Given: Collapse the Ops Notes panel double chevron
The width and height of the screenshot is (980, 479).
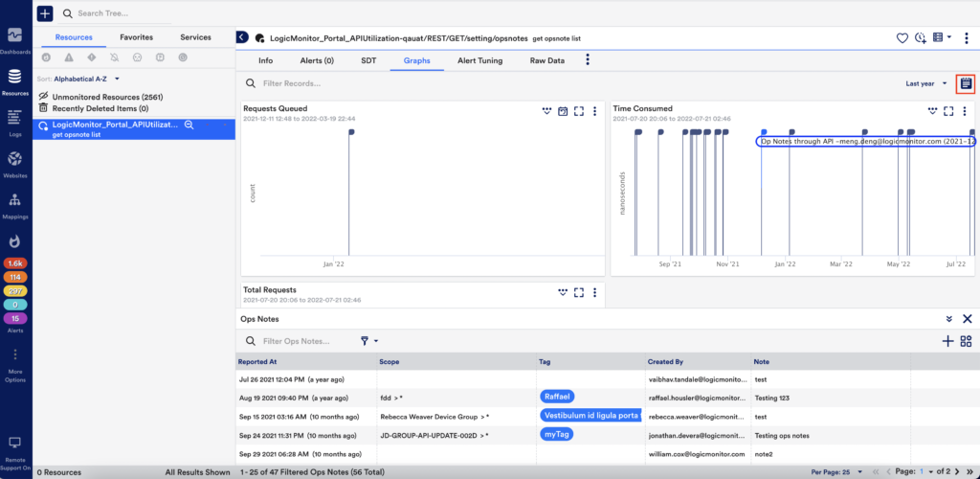Looking at the screenshot, I should tap(948, 319).
